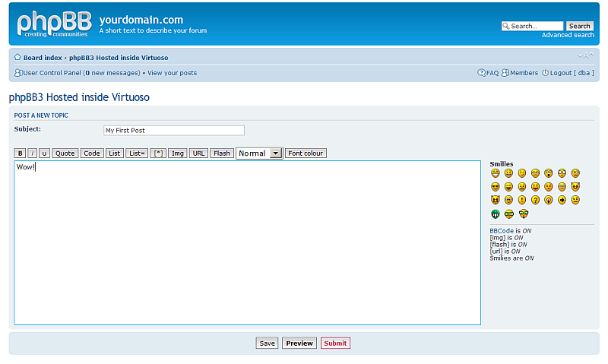Screen dimensions: 608x364
Task: Toggle bold BBCode formatting button
Action: [x=21, y=154]
